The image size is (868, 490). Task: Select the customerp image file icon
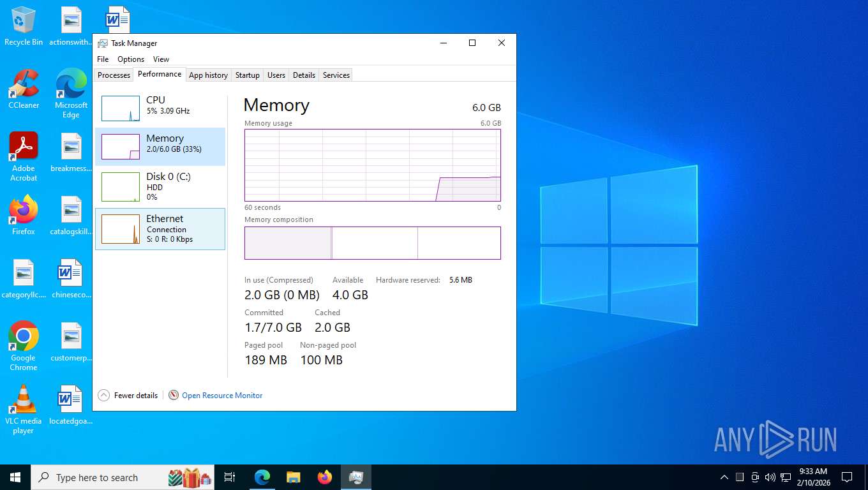pyautogui.click(x=71, y=343)
